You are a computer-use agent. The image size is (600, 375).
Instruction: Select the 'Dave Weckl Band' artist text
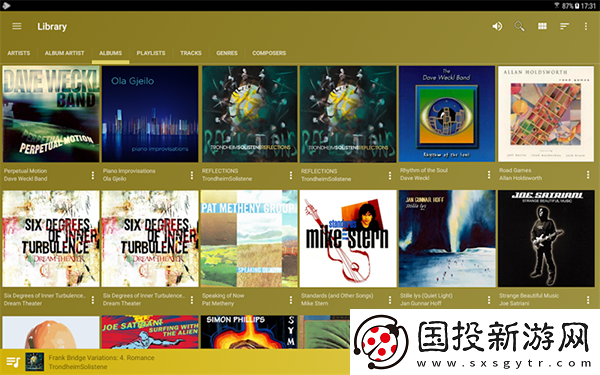[x=26, y=179]
